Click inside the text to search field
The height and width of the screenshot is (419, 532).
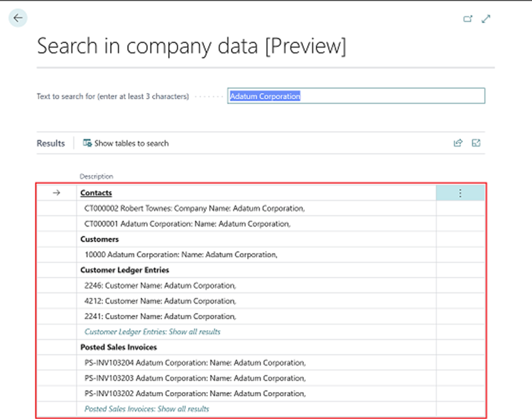[357, 96]
